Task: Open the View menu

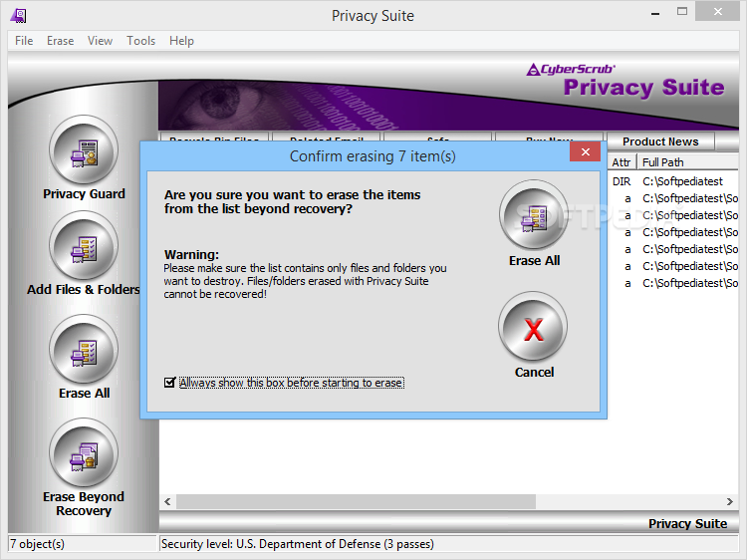Action: click(100, 41)
